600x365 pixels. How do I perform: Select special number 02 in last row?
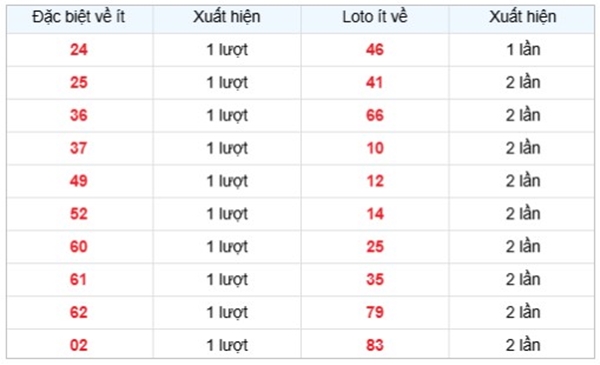coord(79,345)
